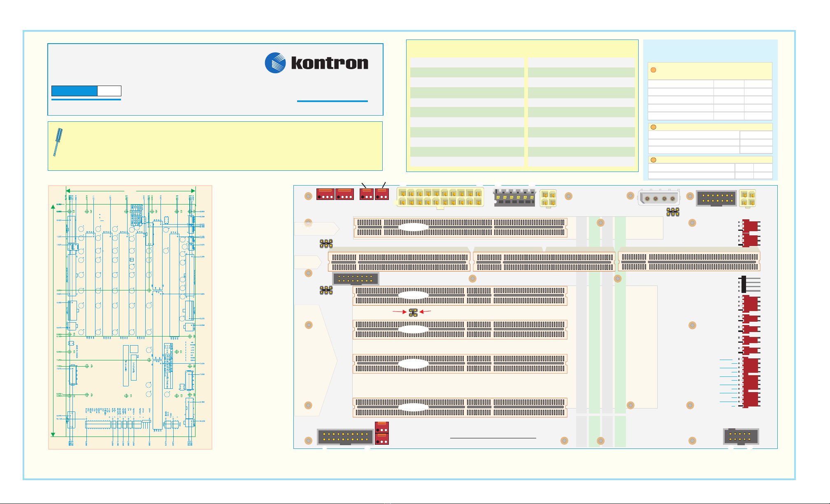This screenshot has height=504, width=830.
Task: Click the lower of the two stacked red bottom connectors
Action: (x=382, y=439)
